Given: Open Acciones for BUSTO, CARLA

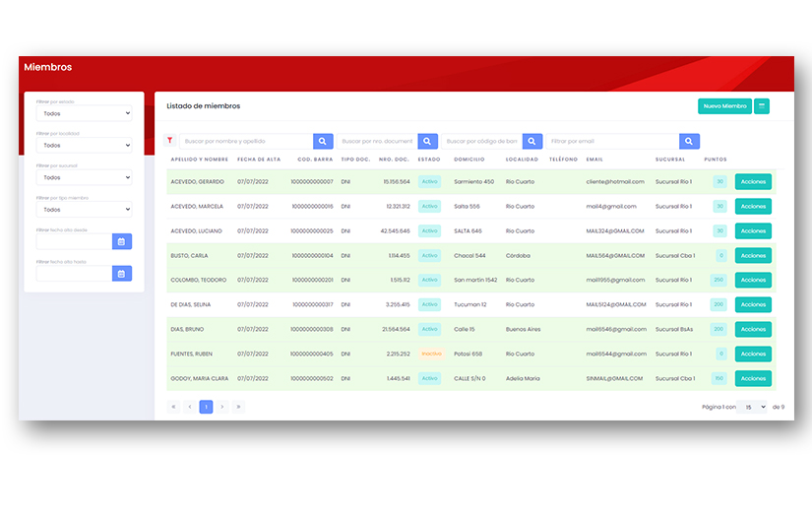Looking at the screenshot, I should point(753,255).
